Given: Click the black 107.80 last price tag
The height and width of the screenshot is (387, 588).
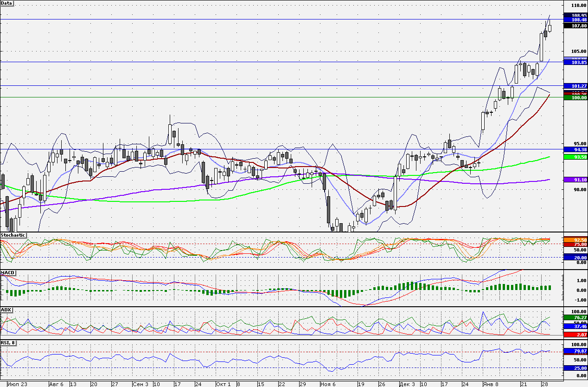Looking at the screenshot, I should coord(575,26).
